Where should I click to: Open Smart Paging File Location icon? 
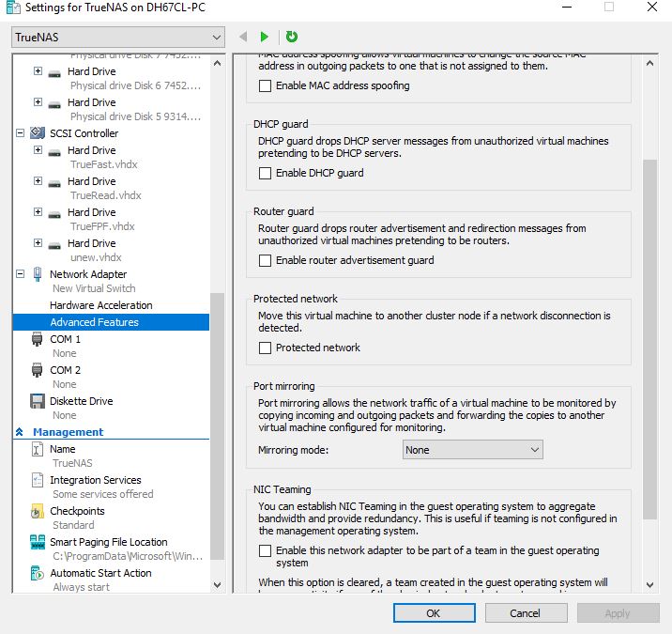click(38, 542)
